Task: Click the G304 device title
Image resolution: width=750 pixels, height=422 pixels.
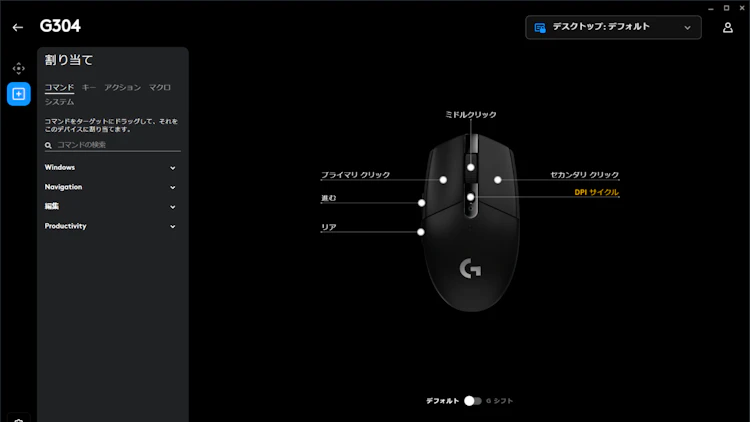Action: (x=60, y=26)
